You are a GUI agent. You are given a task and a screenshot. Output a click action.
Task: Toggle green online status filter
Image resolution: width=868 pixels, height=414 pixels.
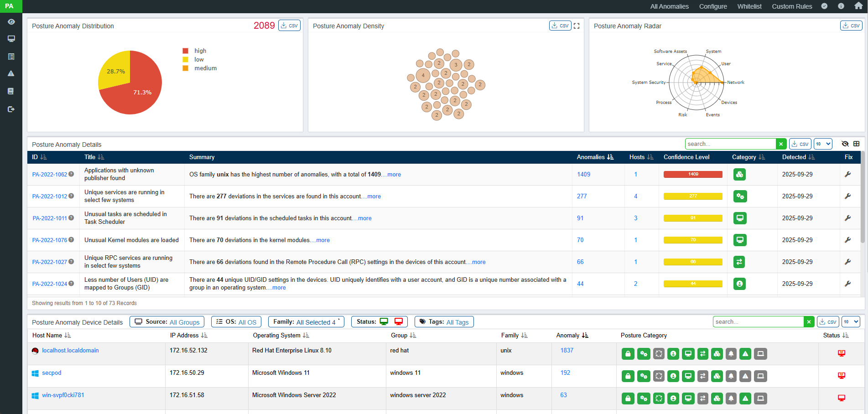tap(384, 321)
